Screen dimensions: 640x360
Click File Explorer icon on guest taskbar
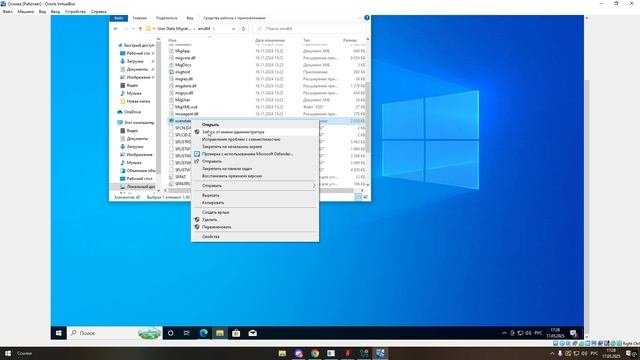click(220, 333)
